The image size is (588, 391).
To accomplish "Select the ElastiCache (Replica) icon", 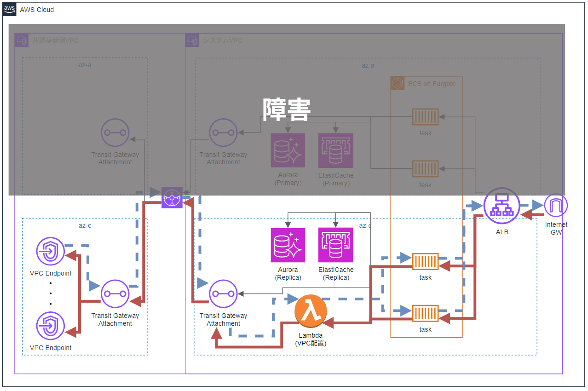I will tap(336, 245).
